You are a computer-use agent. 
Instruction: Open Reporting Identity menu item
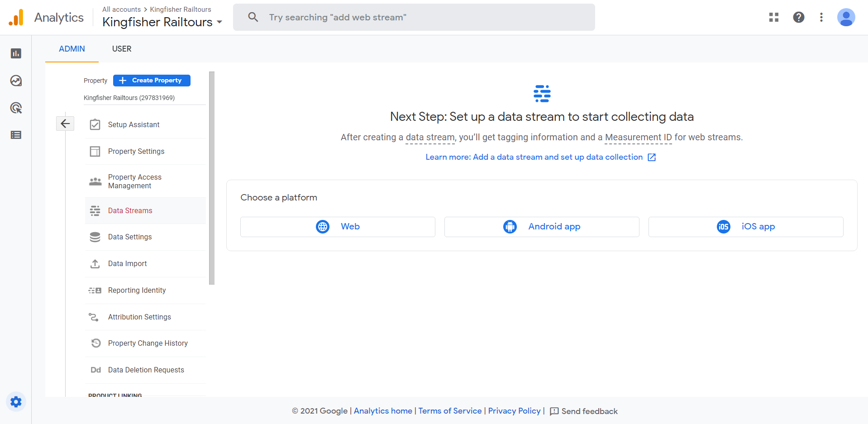click(x=145, y=290)
